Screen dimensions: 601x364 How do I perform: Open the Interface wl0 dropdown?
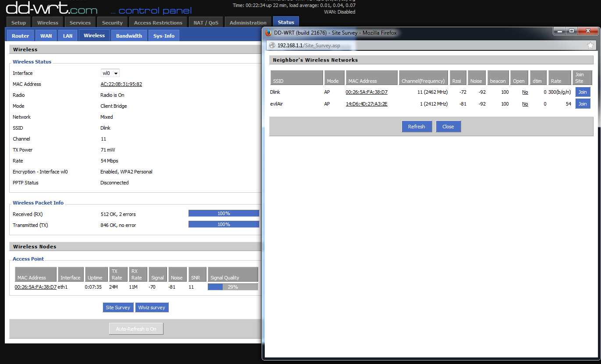(x=110, y=73)
